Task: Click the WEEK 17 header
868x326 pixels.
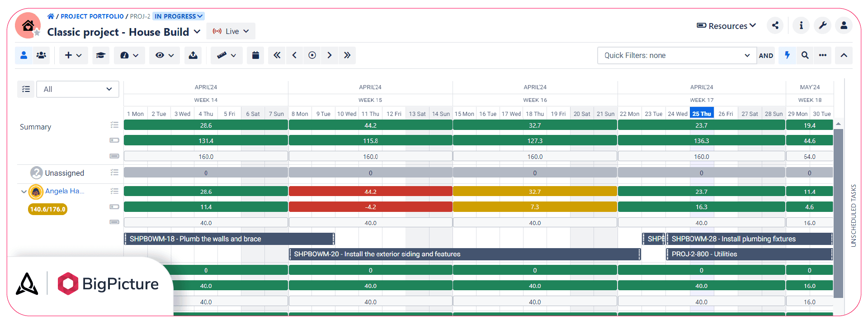Action: click(x=702, y=100)
